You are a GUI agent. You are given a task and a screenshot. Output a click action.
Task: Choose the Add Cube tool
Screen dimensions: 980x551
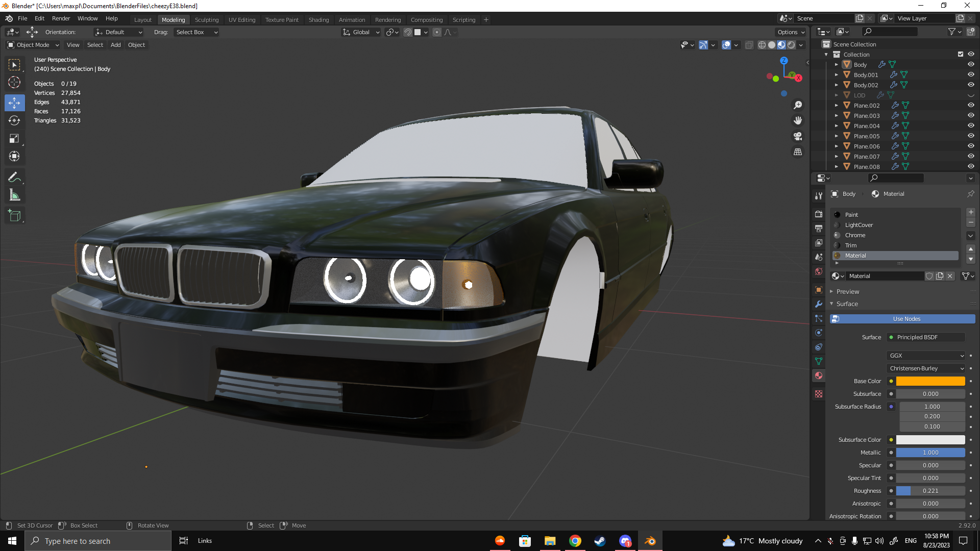[14, 216]
